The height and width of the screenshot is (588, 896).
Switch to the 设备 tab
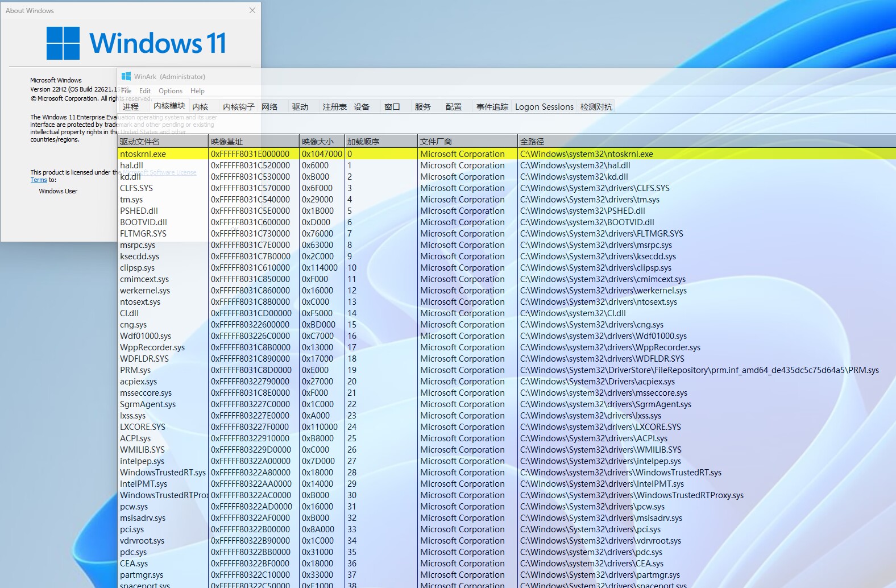click(362, 107)
